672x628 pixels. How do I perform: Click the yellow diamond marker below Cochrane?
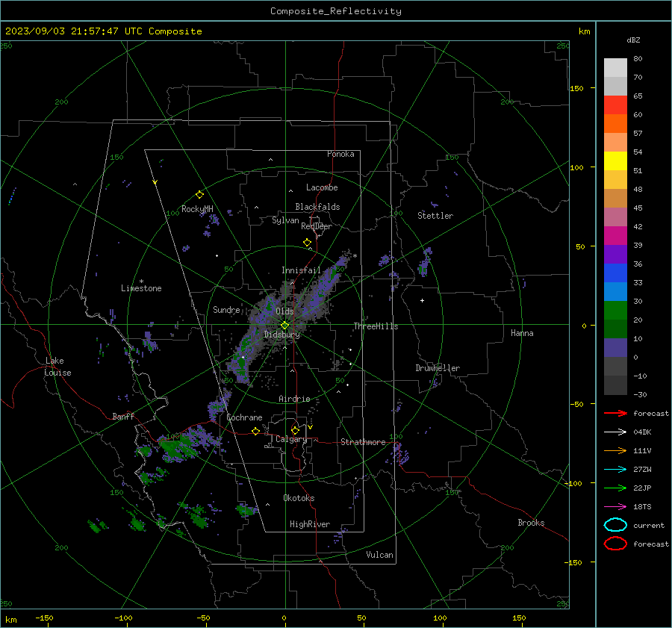coord(255,431)
